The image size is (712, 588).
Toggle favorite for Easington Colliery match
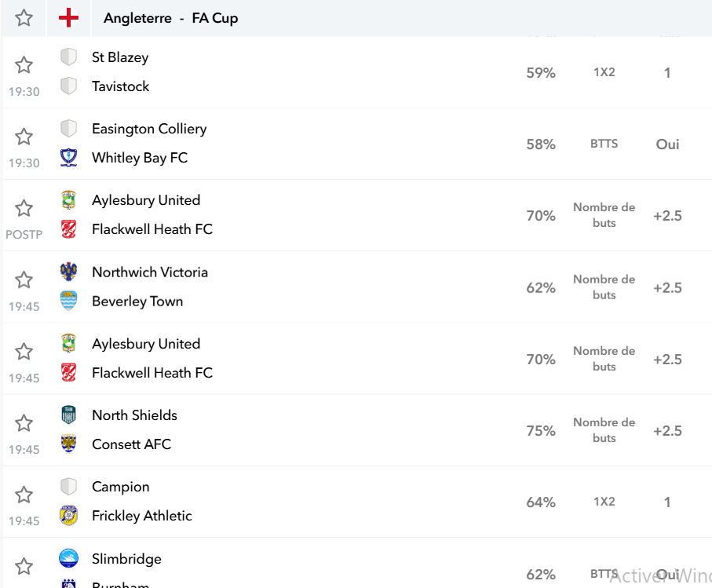pos(24,137)
